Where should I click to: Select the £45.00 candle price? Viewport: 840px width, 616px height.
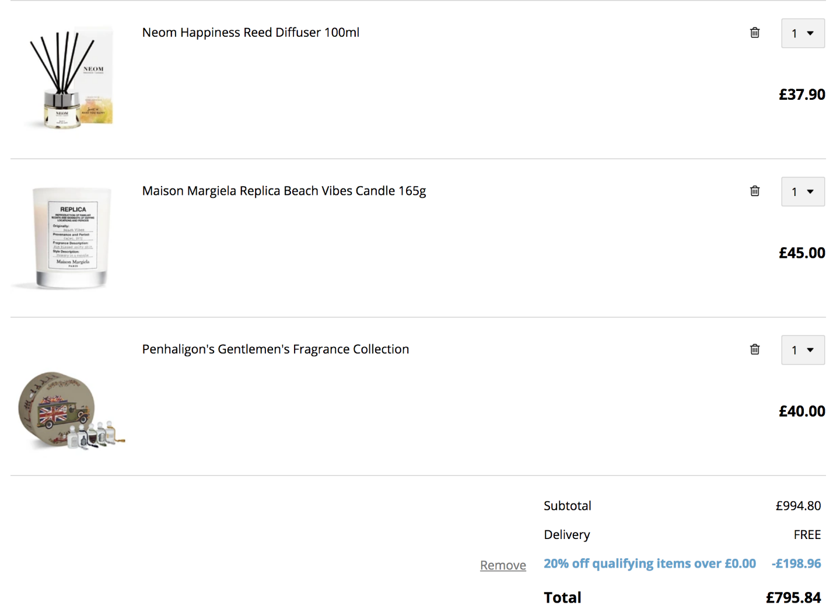pyautogui.click(x=802, y=253)
